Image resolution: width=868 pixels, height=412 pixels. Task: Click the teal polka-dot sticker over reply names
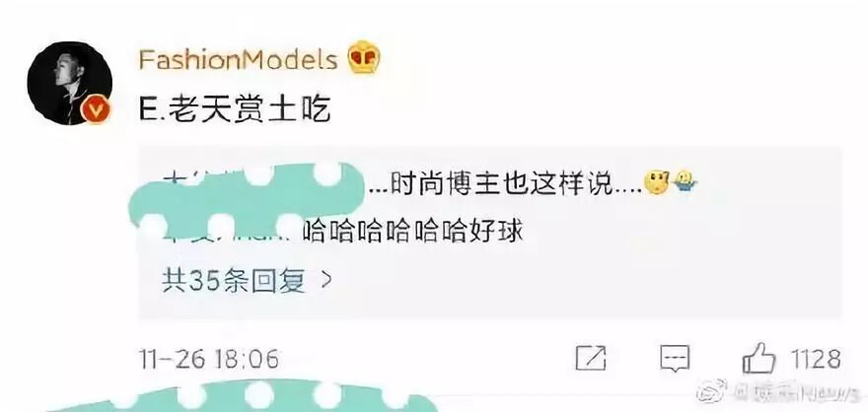(x=244, y=200)
